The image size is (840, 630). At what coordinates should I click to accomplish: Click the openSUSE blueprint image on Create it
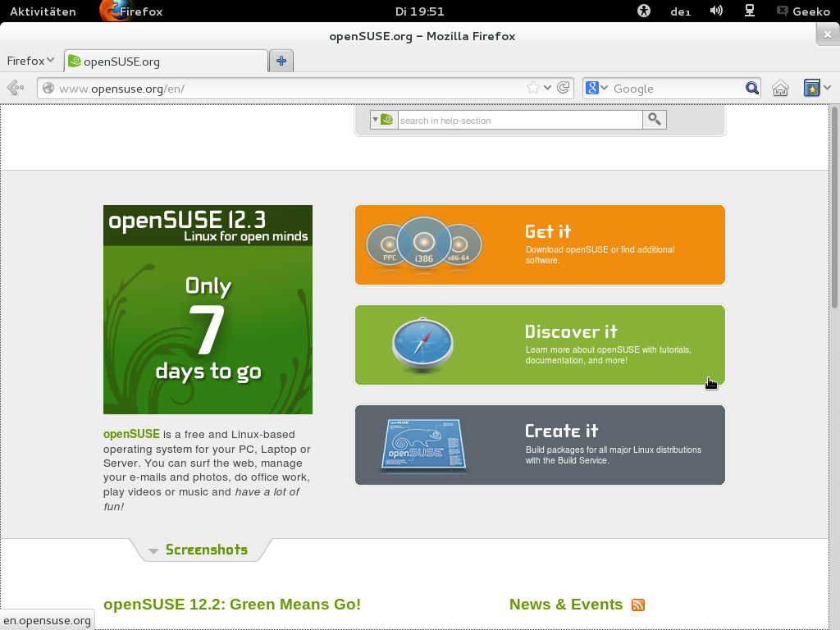(x=424, y=445)
